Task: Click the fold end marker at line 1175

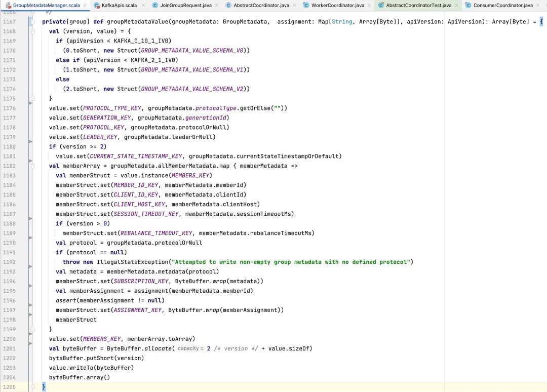Action: pos(32,98)
